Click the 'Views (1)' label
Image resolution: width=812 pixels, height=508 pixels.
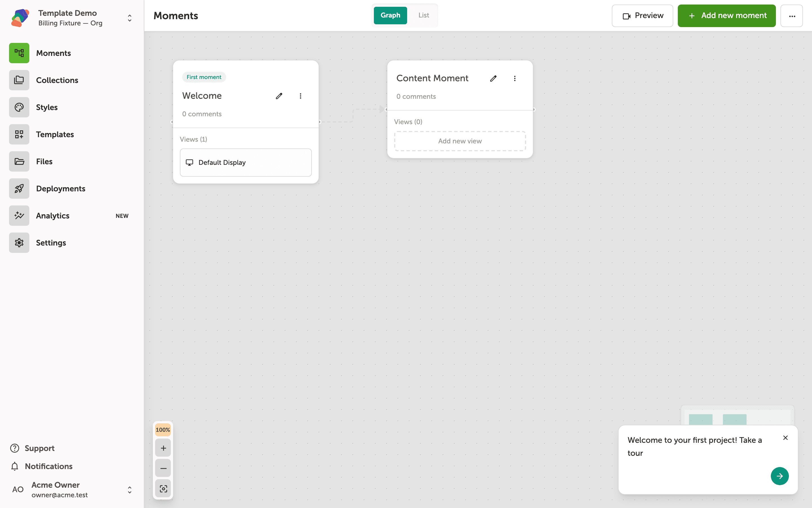194,139
